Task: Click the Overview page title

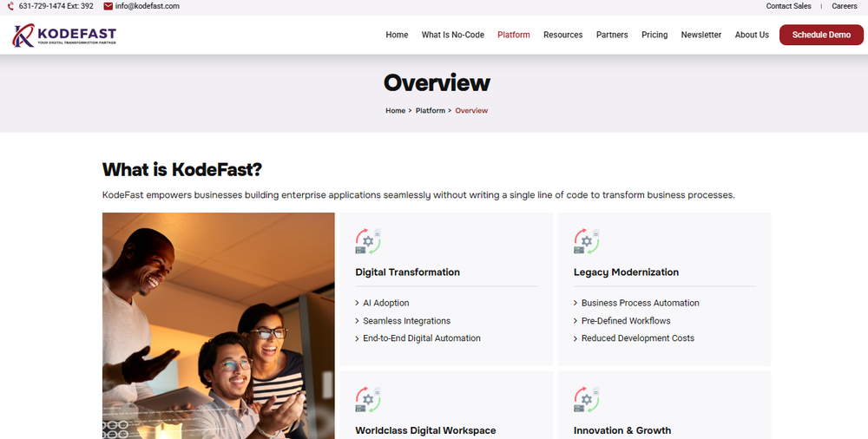Action: click(437, 83)
